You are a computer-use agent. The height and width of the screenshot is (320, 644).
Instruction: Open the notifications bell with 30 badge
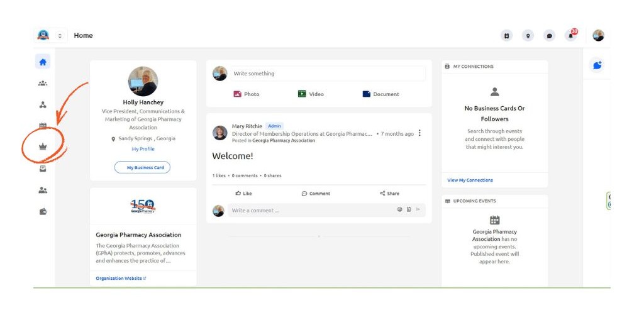tap(571, 36)
